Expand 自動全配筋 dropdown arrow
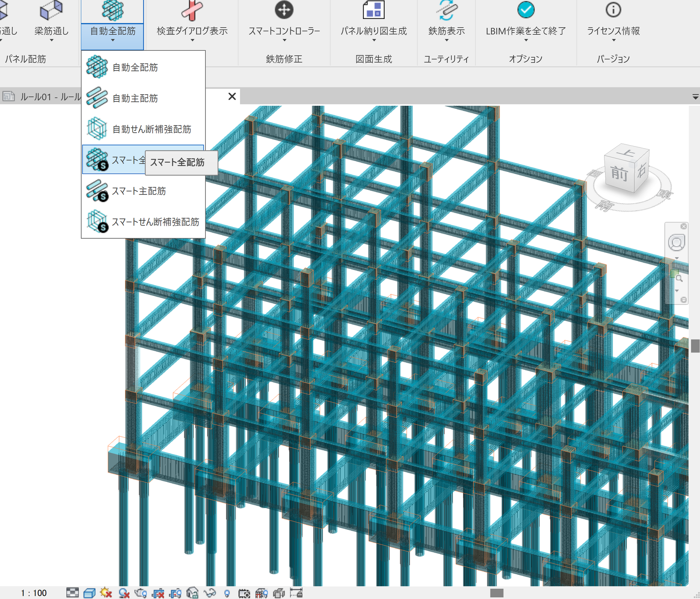This screenshot has width=700, height=599. pos(113,40)
